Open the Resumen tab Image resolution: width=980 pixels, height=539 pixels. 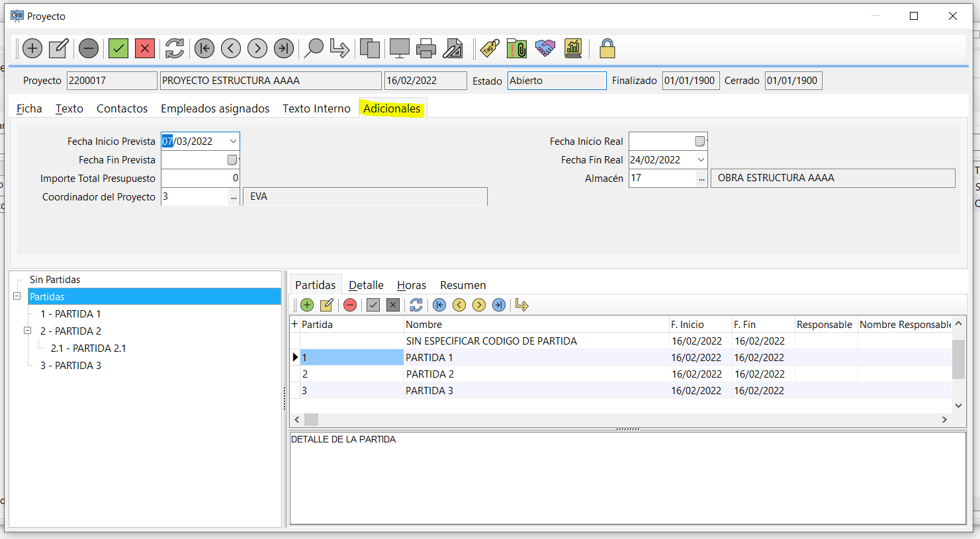coord(463,285)
